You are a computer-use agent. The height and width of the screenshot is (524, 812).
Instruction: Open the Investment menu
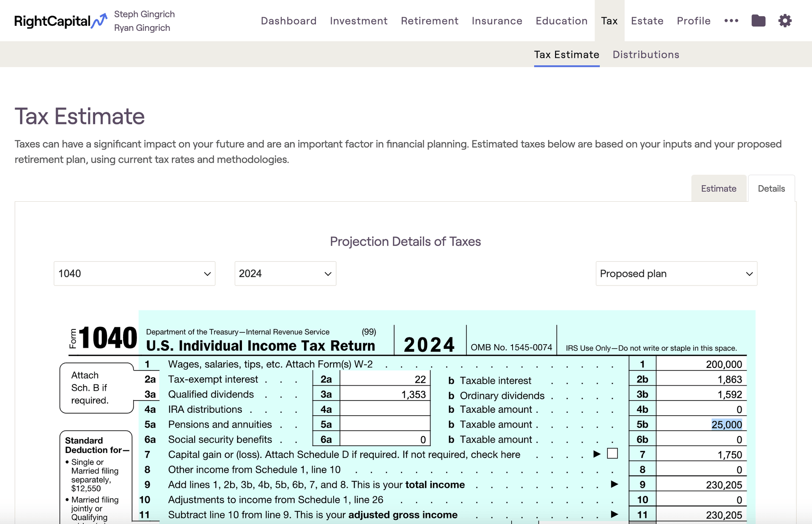pyautogui.click(x=359, y=21)
